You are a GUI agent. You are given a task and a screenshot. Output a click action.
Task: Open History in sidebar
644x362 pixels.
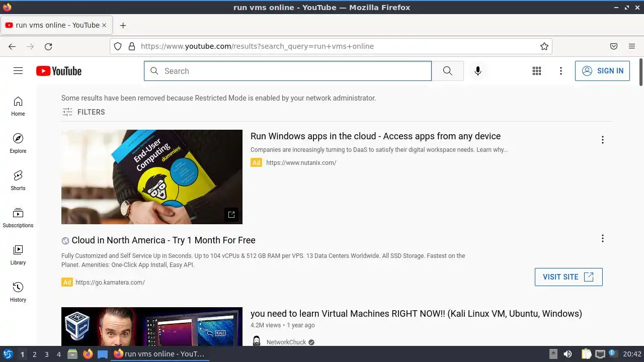click(x=18, y=292)
